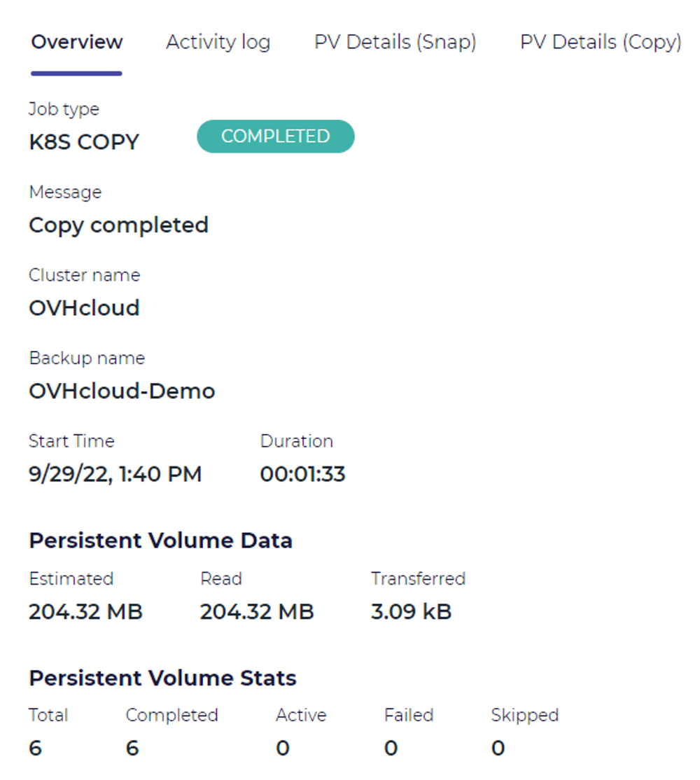Image resolution: width=700 pixels, height=780 pixels.
Task: Go to the PV Details (Copy) tab
Action: [x=600, y=42]
